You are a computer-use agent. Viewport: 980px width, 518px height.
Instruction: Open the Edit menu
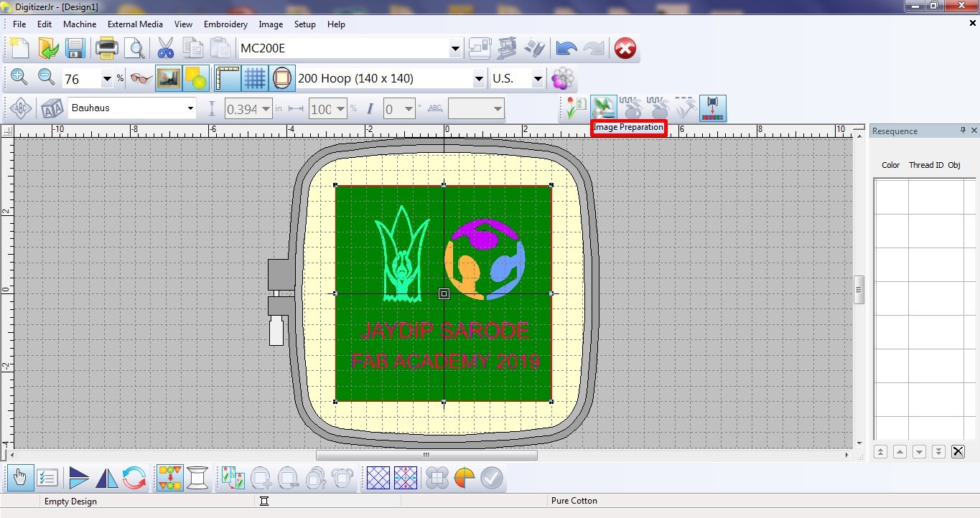click(45, 24)
